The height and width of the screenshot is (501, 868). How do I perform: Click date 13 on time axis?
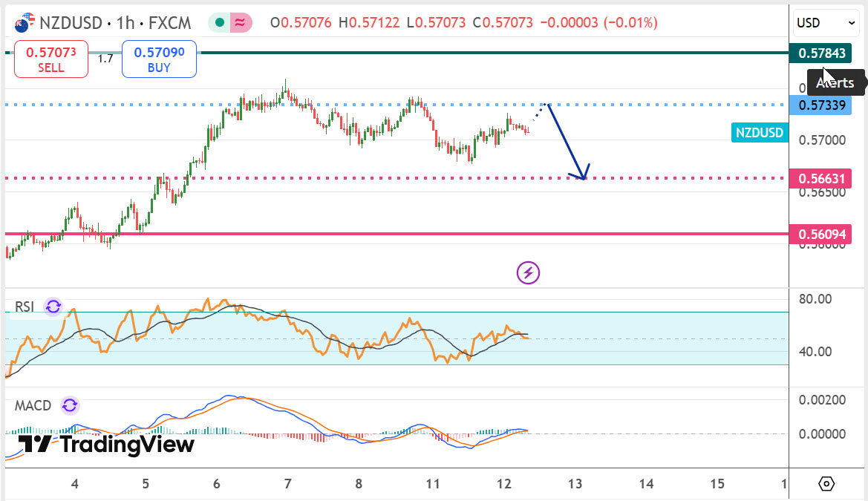[x=575, y=484]
